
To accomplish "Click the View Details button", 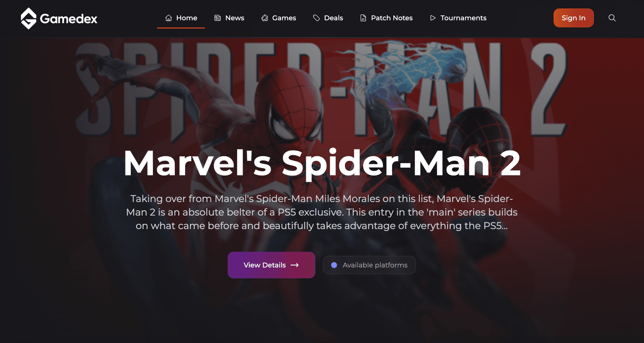I will (x=271, y=265).
